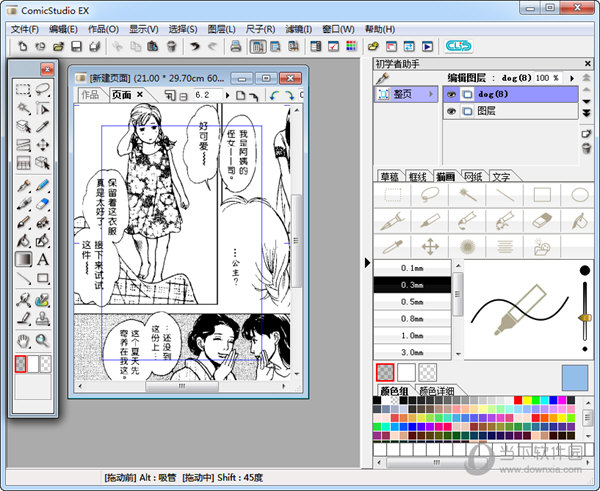Screen dimensions: 600x491
Task: Select the line tool in toolbox
Action: pos(23,278)
